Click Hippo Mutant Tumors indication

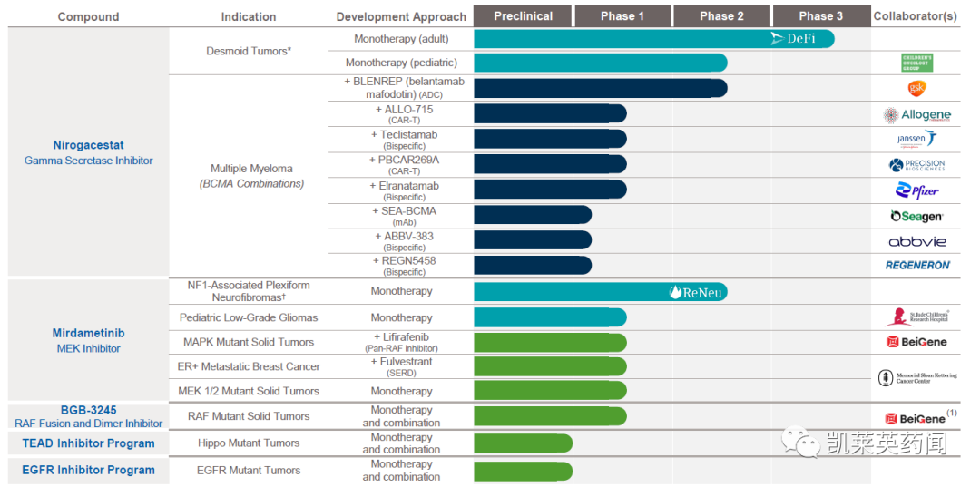point(249,443)
